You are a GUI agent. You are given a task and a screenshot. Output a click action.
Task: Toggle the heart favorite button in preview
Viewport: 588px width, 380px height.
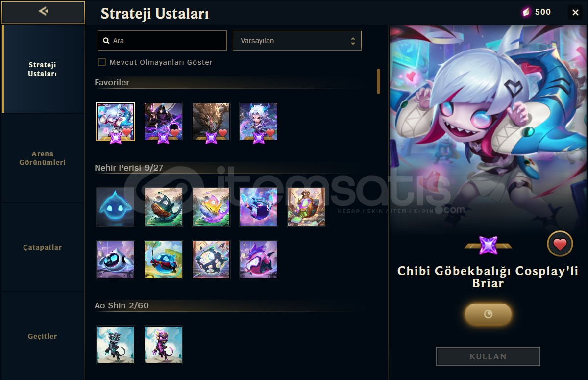click(x=560, y=244)
